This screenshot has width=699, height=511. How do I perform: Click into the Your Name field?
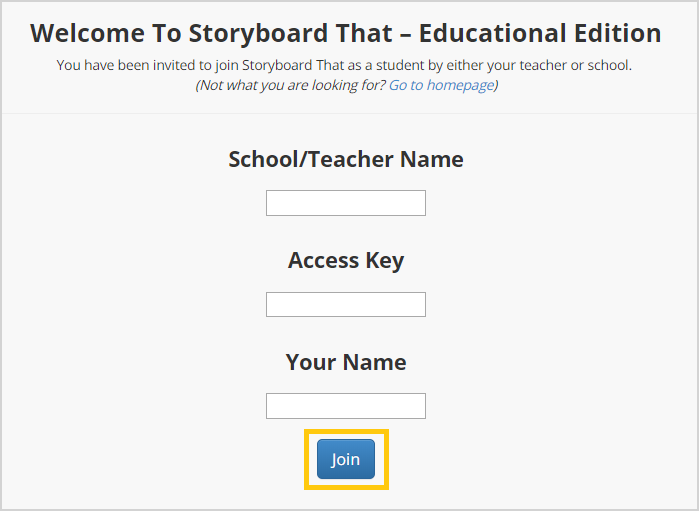(x=346, y=406)
